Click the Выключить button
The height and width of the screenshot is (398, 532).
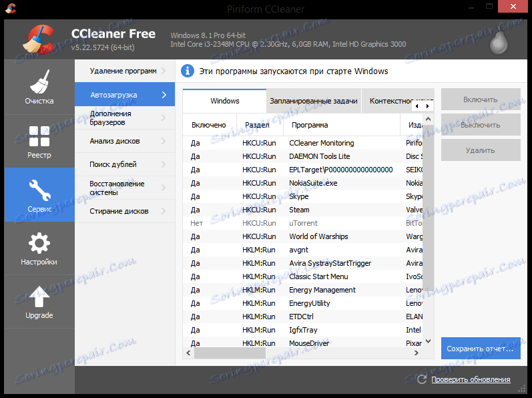point(481,125)
